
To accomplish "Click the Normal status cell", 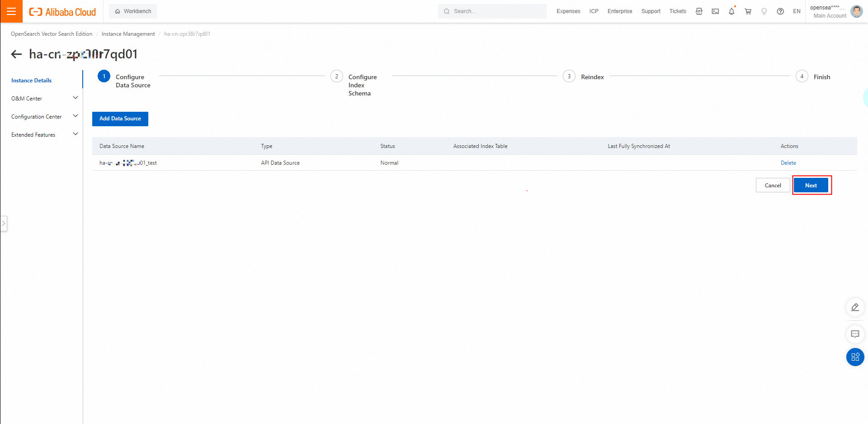I will point(389,163).
